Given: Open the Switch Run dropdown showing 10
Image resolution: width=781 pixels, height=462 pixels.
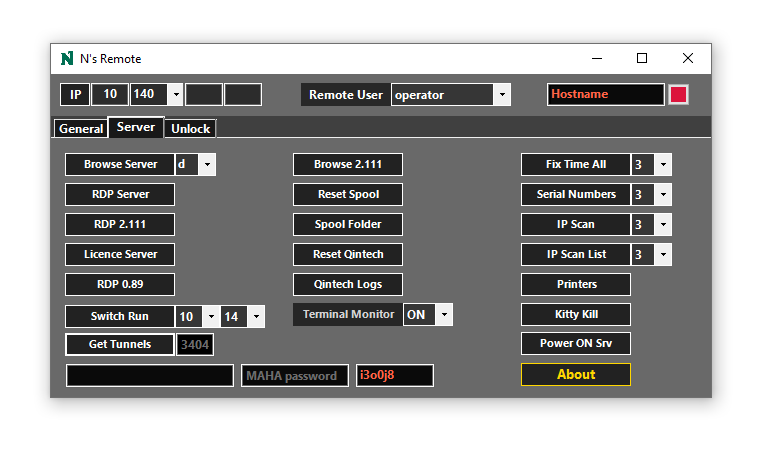Looking at the screenshot, I should pyautogui.click(x=211, y=317).
